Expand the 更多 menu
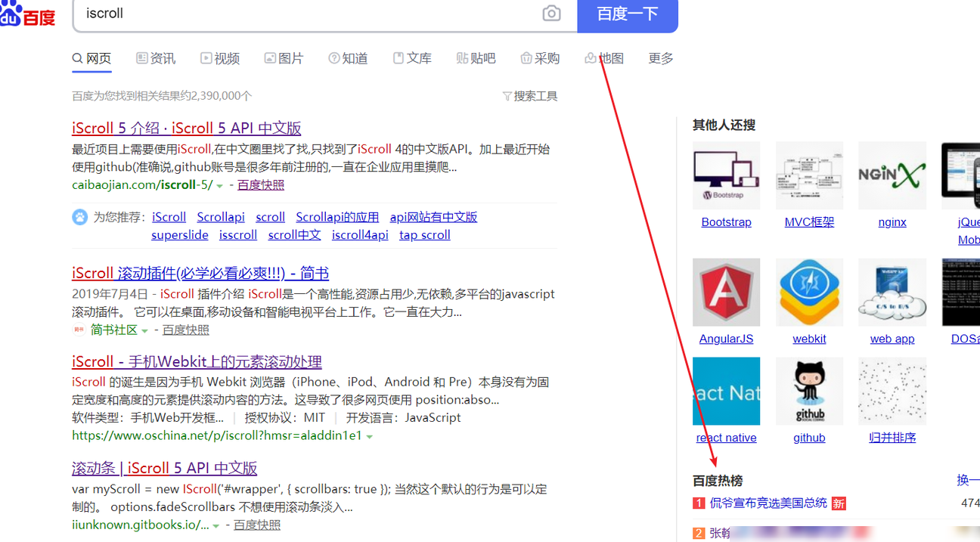The height and width of the screenshot is (542, 980). 661,58
